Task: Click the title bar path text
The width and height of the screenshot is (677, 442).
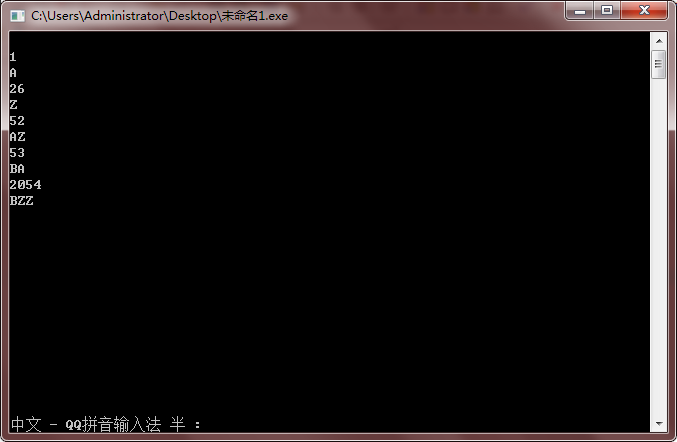Action: [159, 16]
